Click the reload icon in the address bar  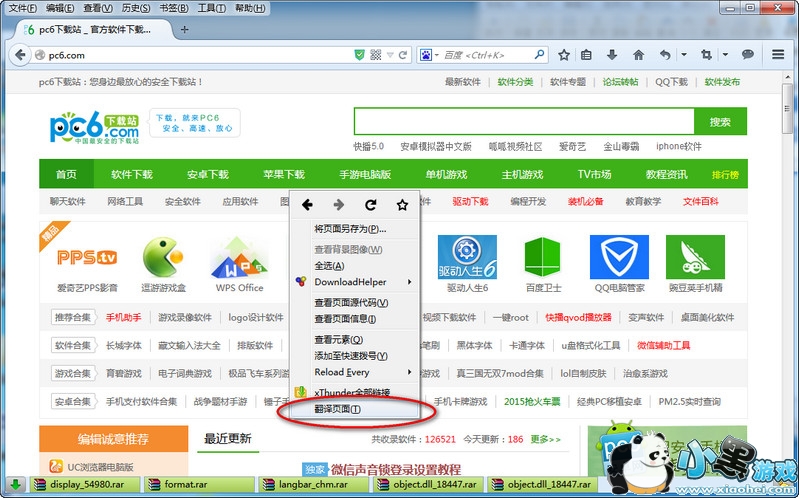[x=403, y=55]
